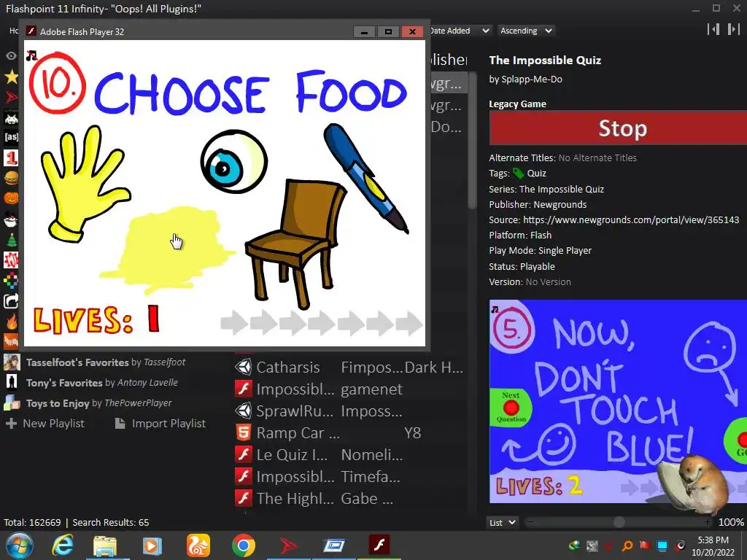Click Import Playlist

(x=160, y=424)
